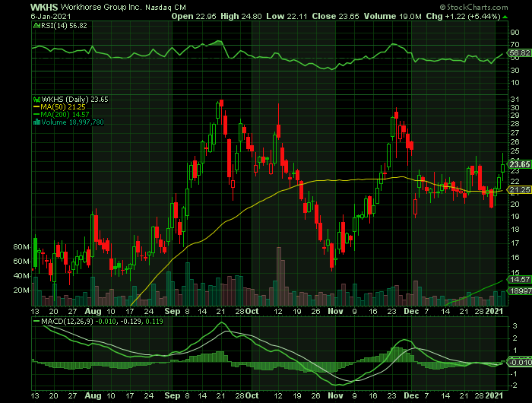Click the 'MACD(12,26,9)' indicator label
This screenshot has height=403, width=532.
[x=67, y=321]
